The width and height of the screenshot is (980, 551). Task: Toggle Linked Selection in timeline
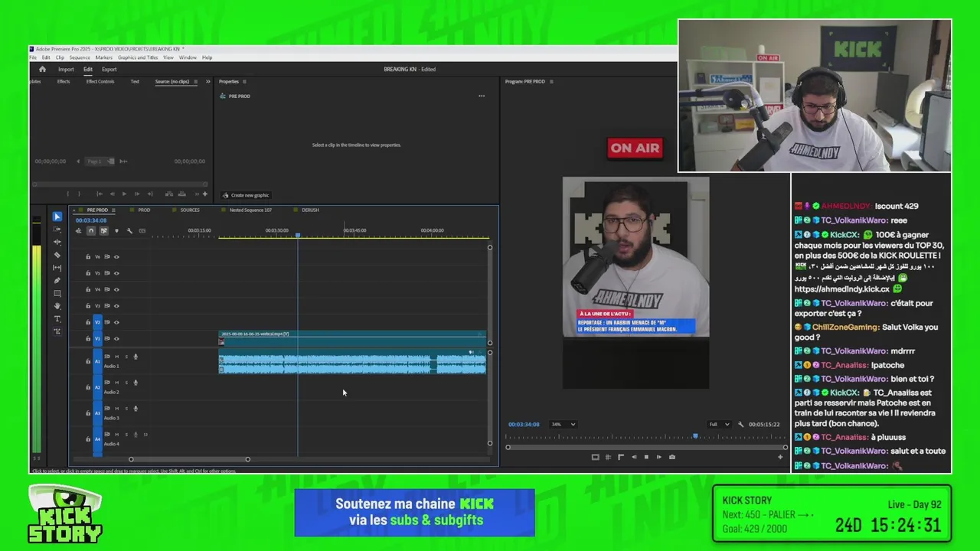click(103, 230)
